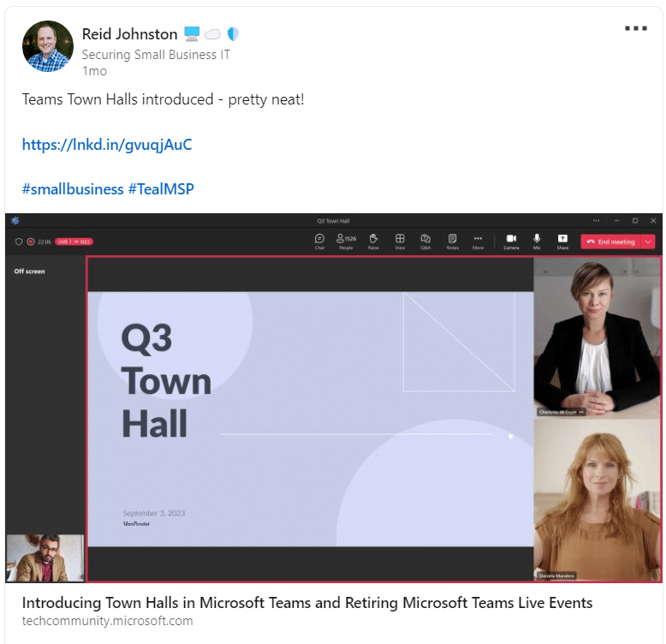The width and height of the screenshot is (666, 644).
Task: Click the shield icon beside the recording timer
Action: click(19, 241)
